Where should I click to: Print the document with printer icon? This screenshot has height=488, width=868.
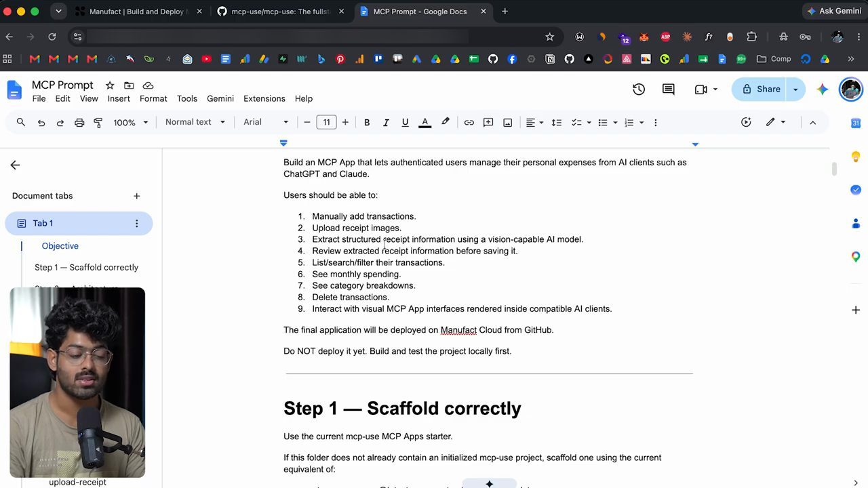79,123
